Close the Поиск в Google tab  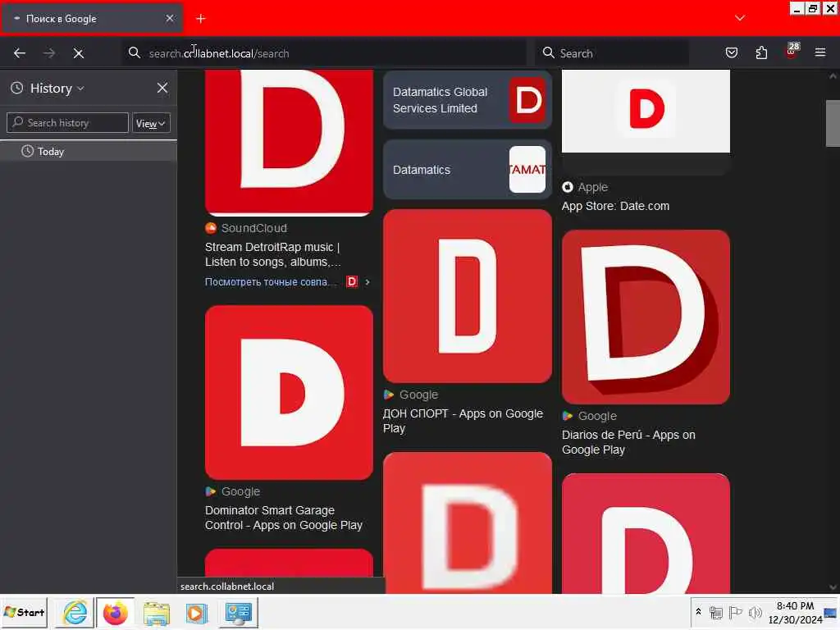170,18
